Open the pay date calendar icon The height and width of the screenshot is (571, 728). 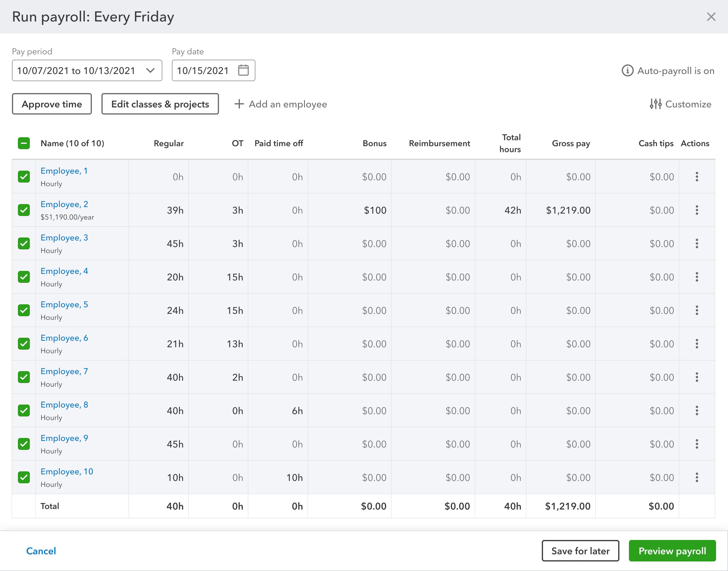[243, 70]
